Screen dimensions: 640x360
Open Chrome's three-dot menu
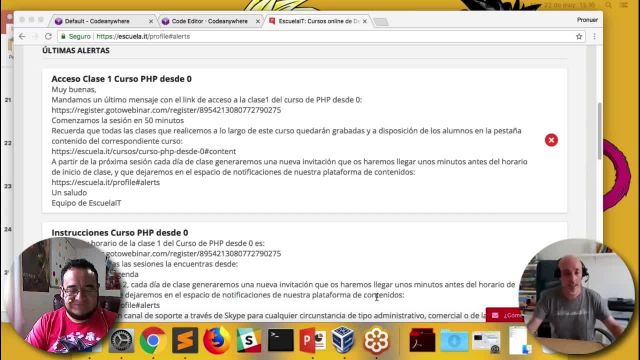[x=594, y=36]
